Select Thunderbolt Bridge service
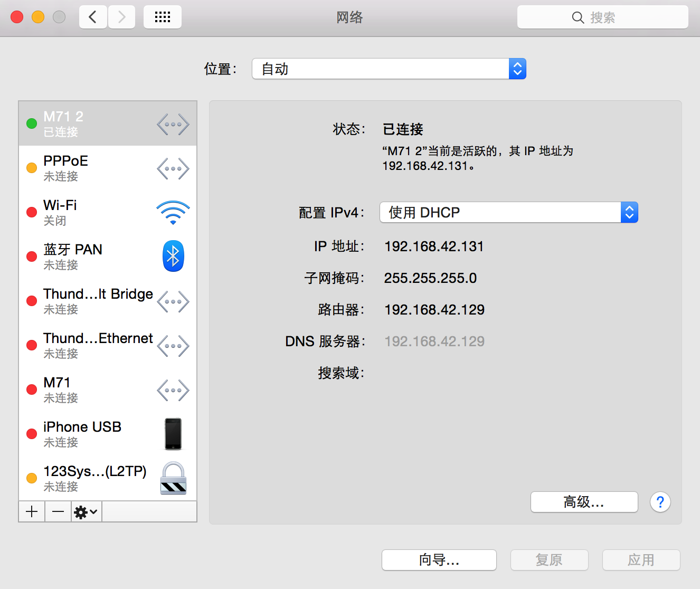Viewport: 700px width, 589px height. point(108,301)
